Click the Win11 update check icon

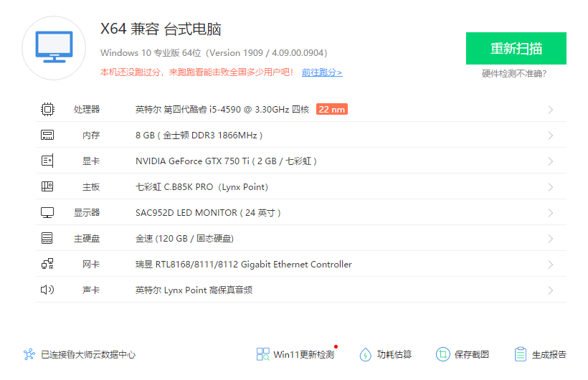point(263,354)
